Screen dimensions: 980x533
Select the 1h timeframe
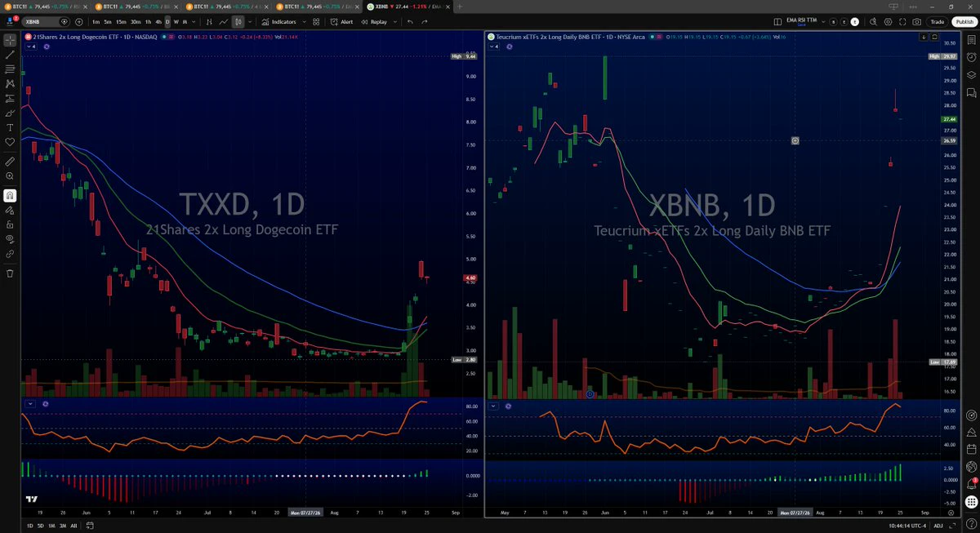(x=148, y=22)
